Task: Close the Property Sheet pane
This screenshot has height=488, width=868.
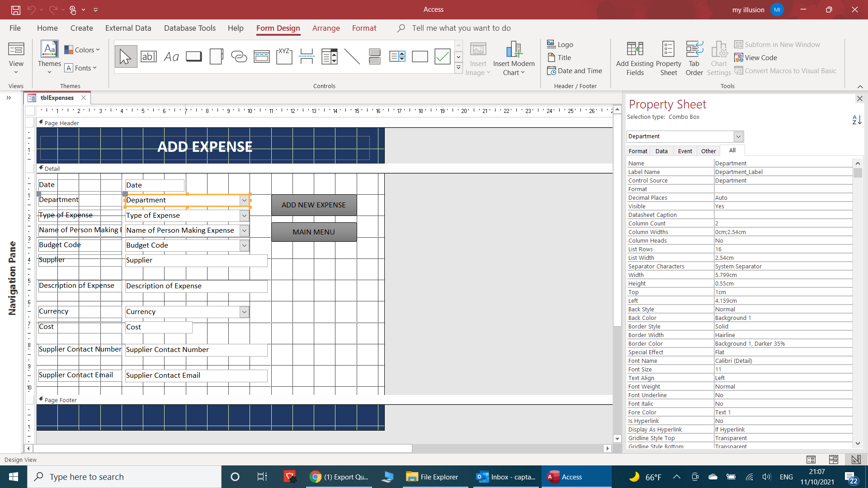Action: [860, 99]
